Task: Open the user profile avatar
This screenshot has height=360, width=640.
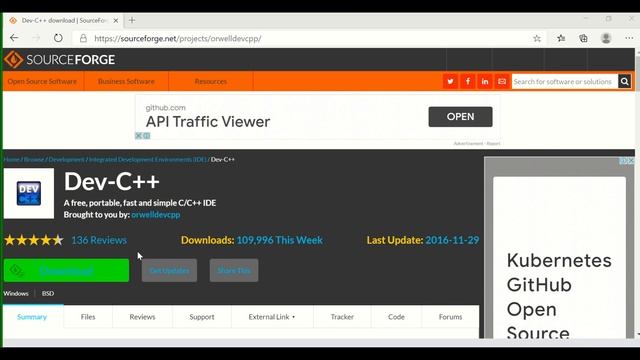Action: (x=606, y=38)
